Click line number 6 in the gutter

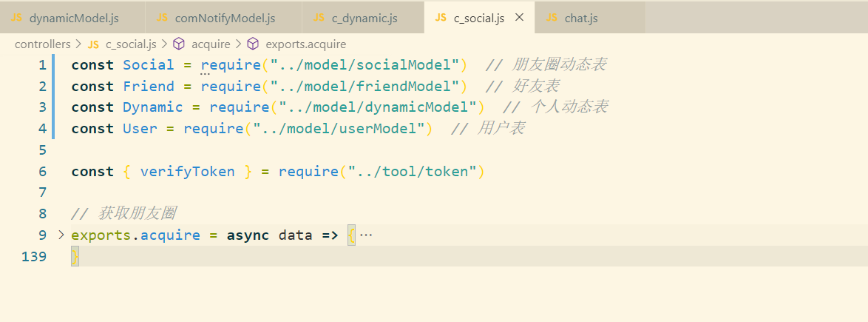pos(42,172)
